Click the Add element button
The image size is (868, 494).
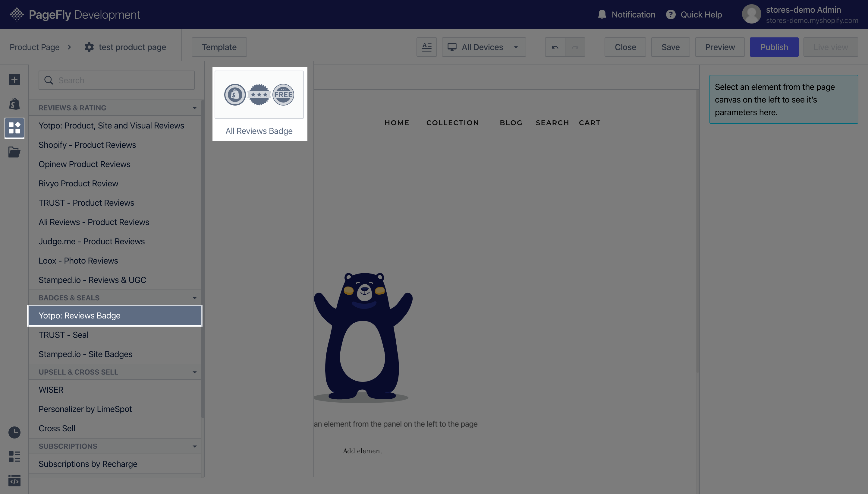pyautogui.click(x=363, y=451)
